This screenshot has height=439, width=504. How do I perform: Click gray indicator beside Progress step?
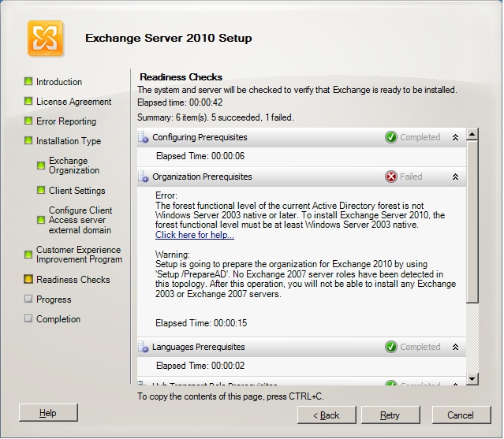click(x=28, y=299)
